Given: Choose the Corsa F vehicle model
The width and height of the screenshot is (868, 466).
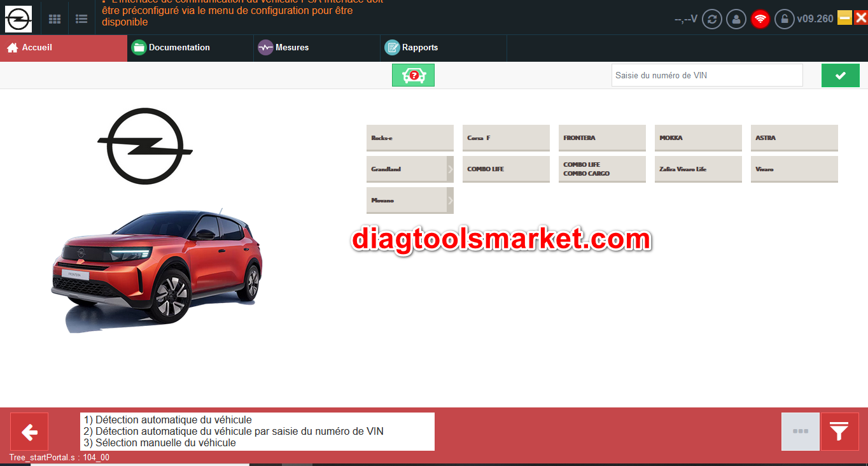Looking at the screenshot, I should coord(505,138).
